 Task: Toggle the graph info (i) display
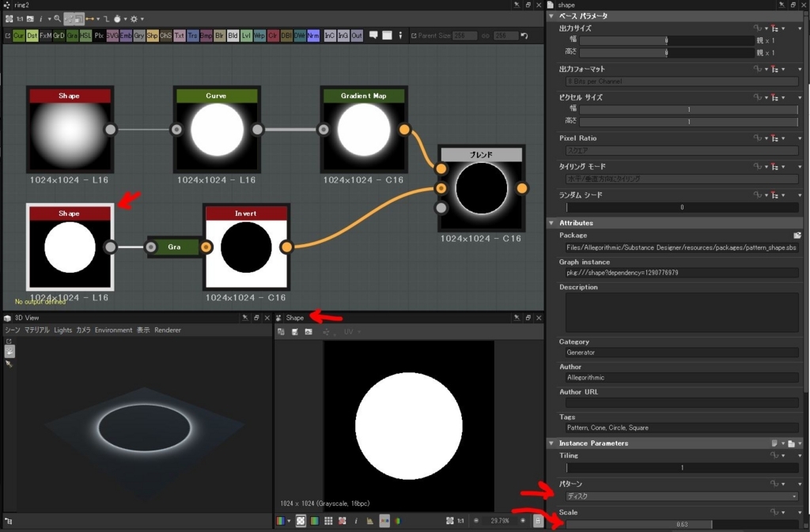coord(41,19)
